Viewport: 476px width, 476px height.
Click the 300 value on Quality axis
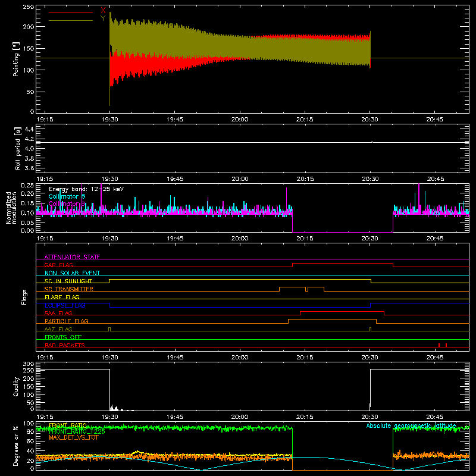point(29,364)
